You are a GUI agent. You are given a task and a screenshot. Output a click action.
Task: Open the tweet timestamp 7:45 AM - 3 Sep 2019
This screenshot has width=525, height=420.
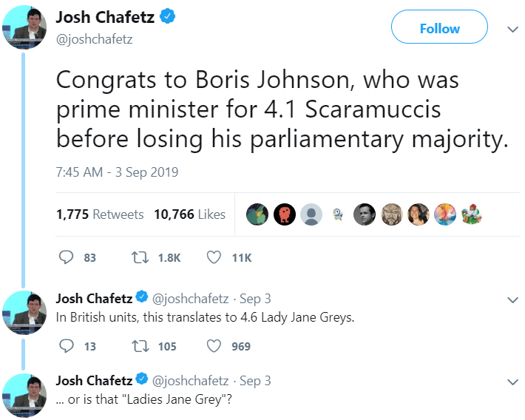coord(117,172)
